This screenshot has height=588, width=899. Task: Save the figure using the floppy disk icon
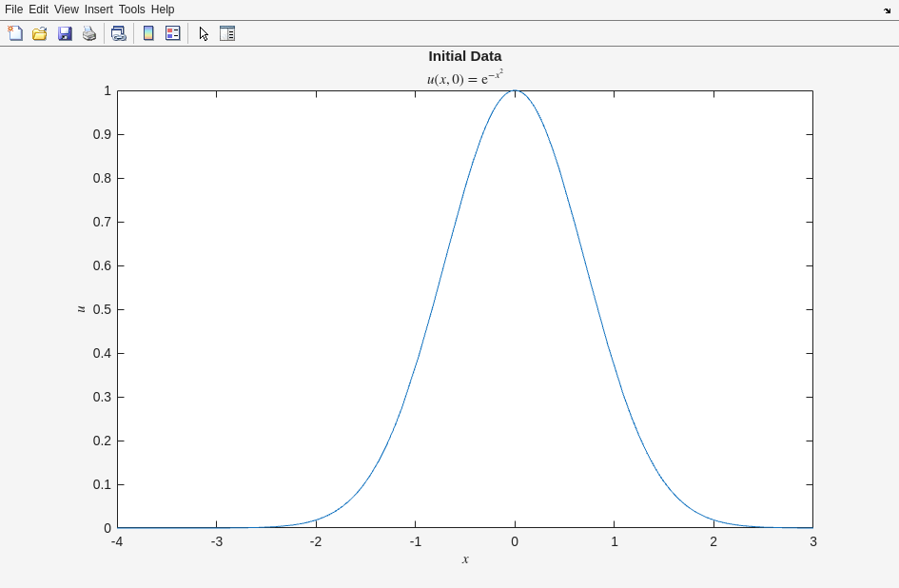coord(65,33)
